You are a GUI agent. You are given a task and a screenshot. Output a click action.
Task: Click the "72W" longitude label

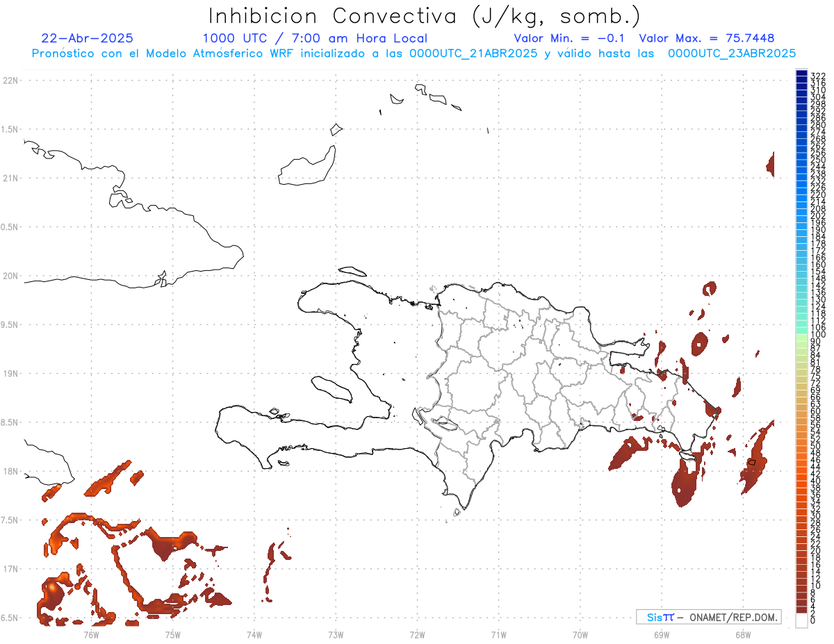(x=417, y=634)
